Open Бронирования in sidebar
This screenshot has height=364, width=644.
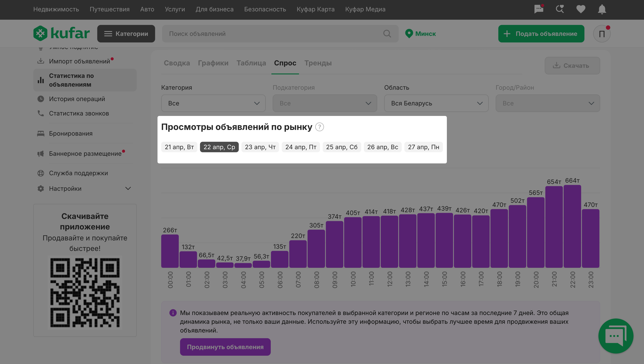click(71, 133)
